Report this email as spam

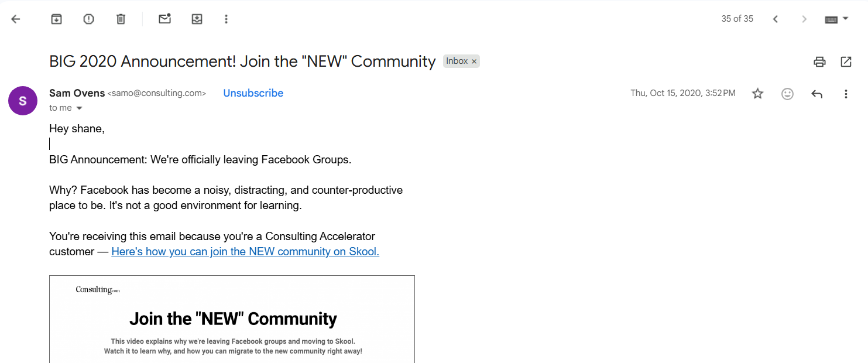coord(88,19)
